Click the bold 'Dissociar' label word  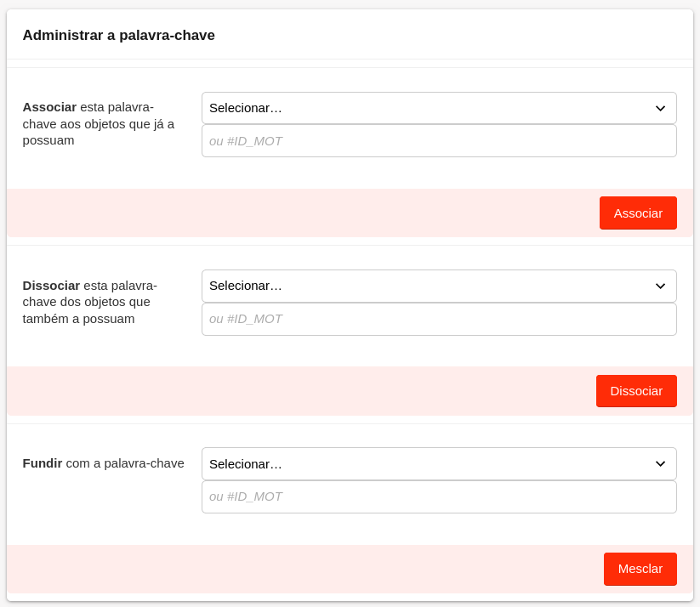point(51,286)
